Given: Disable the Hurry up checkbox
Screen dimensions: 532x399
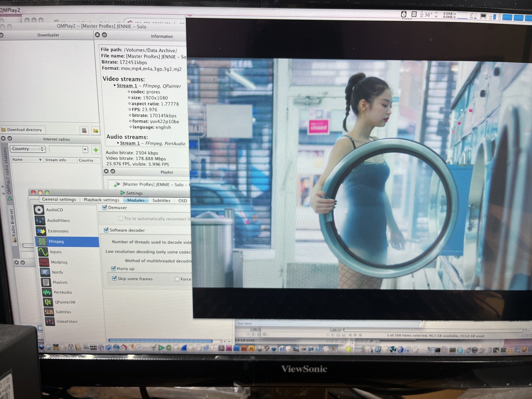Looking at the screenshot, I should [114, 268].
